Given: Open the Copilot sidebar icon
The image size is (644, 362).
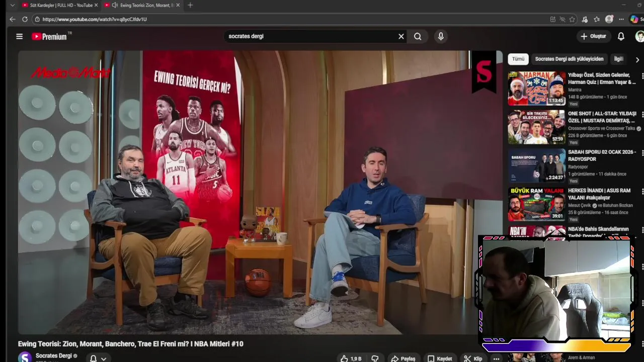Looking at the screenshot, I should tap(634, 19).
